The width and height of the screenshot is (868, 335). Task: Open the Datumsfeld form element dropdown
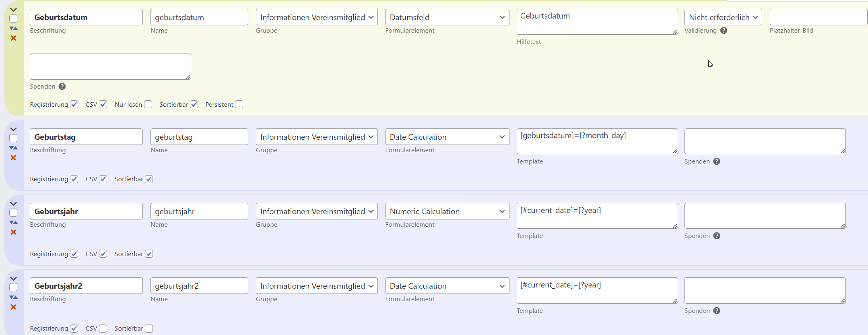click(447, 17)
